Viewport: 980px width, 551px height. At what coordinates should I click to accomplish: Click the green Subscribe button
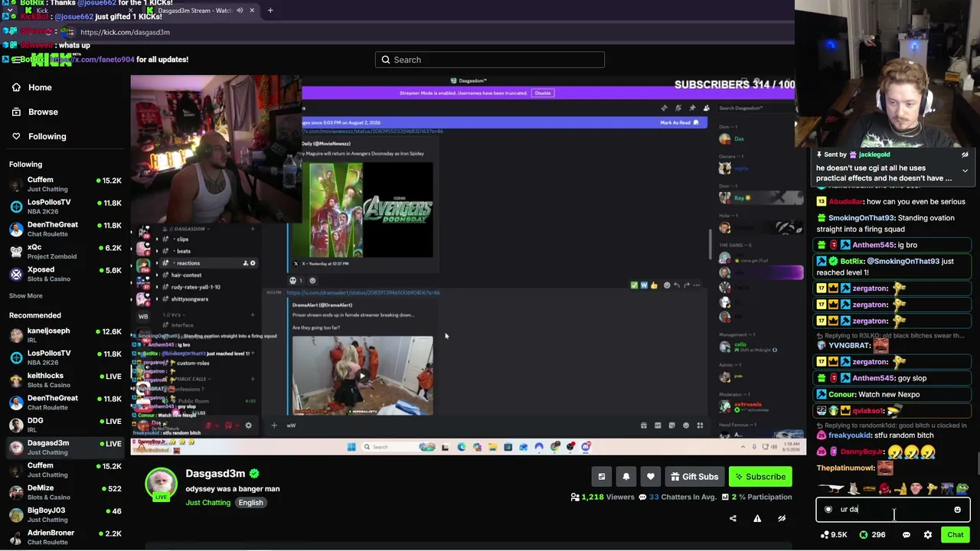(760, 477)
